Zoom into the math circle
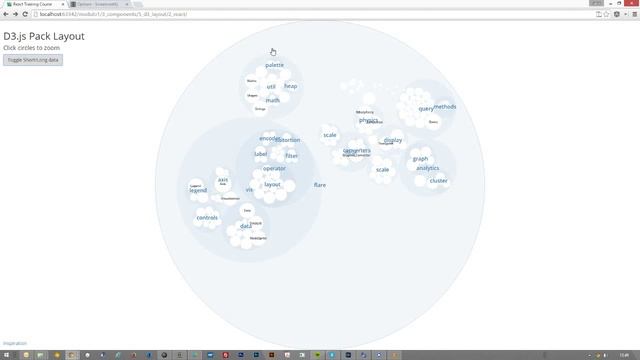 [273, 100]
